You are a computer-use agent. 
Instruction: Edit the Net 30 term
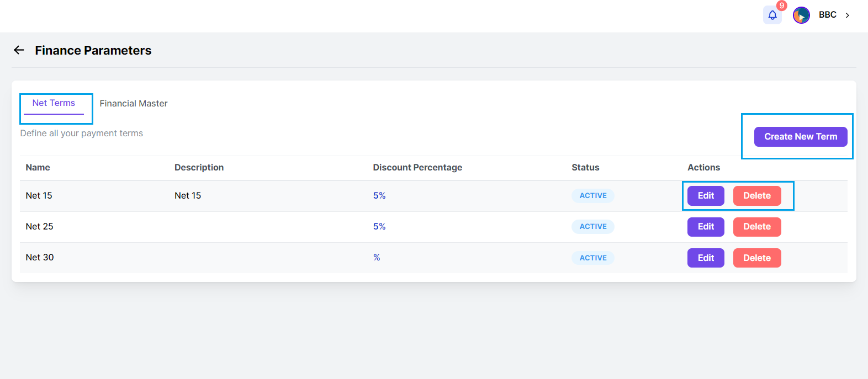706,258
